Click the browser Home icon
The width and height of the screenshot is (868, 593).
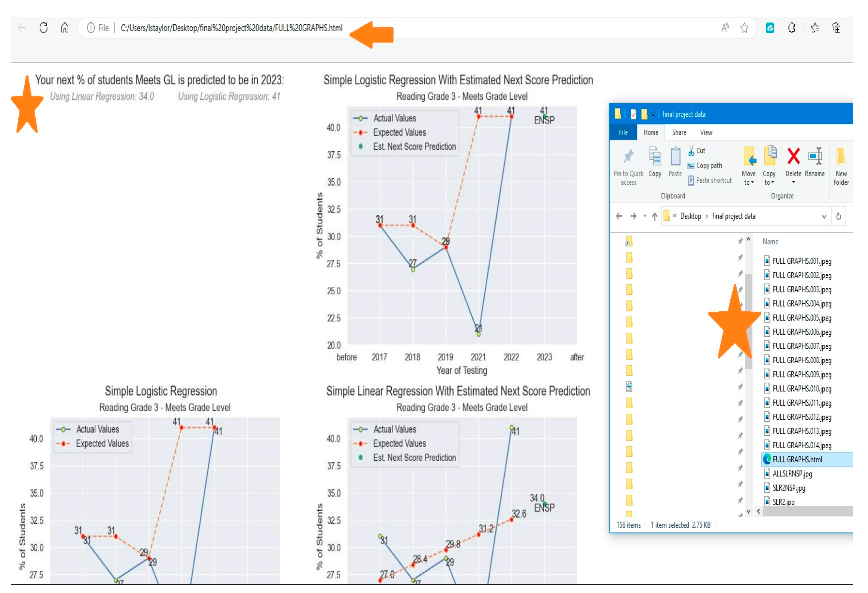click(x=65, y=28)
